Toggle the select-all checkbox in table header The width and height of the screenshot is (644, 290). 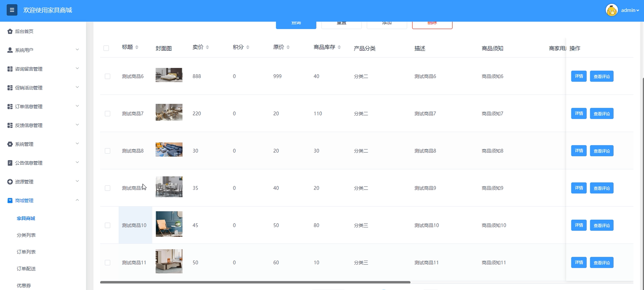point(106,48)
